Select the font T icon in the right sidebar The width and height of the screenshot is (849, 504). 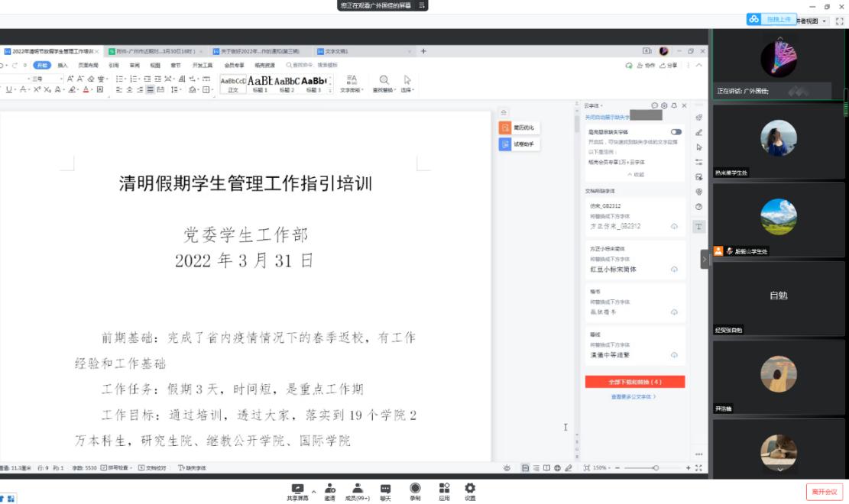coord(699,227)
